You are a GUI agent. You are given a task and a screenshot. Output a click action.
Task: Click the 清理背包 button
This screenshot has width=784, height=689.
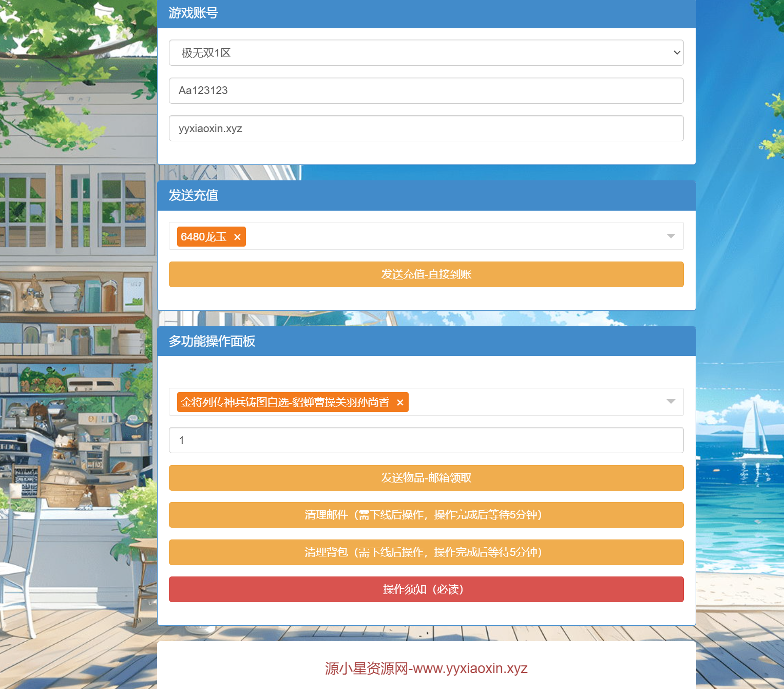tap(426, 552)
